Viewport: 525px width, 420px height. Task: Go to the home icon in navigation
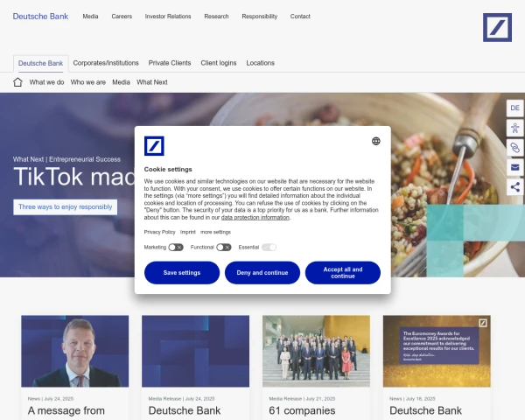[17, 82]
